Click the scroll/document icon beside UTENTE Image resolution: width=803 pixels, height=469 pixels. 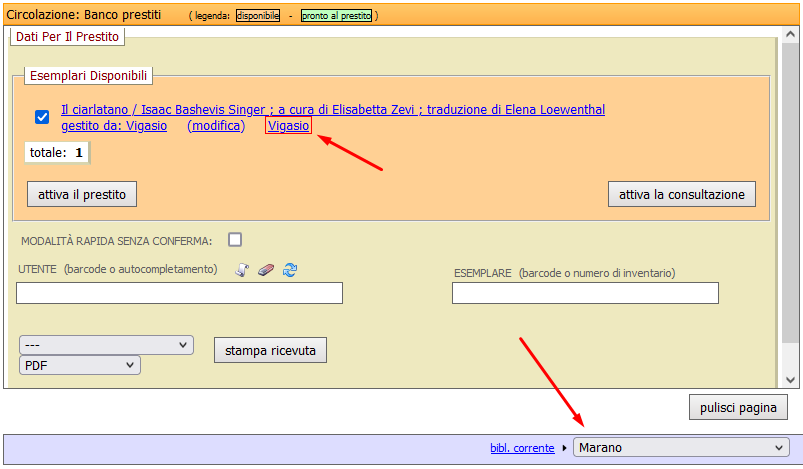[241, 270]
